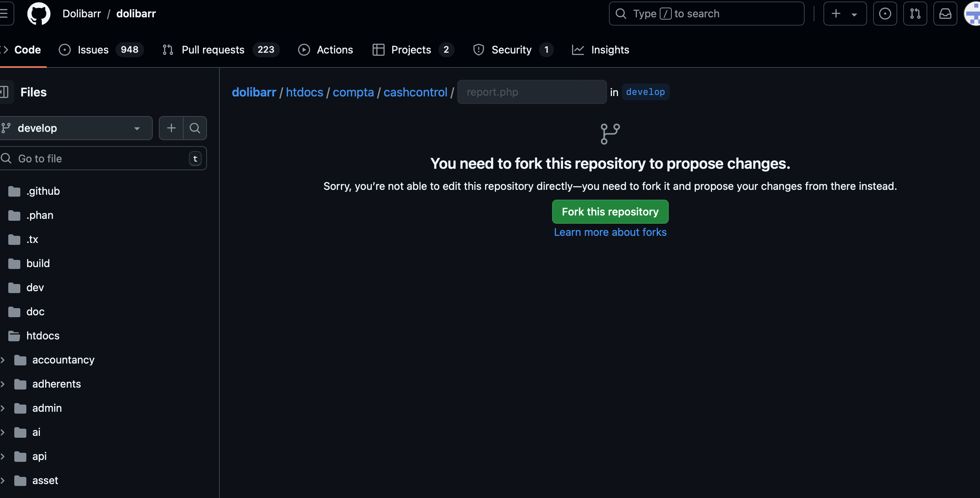Viewport: 980px width, 498px height.
Task: Open the user avatar menu
Action: [x=972, y=14]
